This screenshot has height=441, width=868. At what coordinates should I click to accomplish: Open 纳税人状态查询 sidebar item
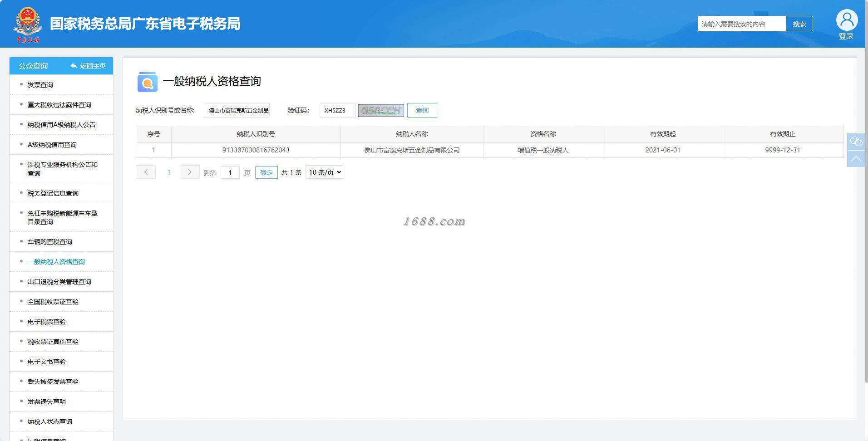tap(50, 421)
